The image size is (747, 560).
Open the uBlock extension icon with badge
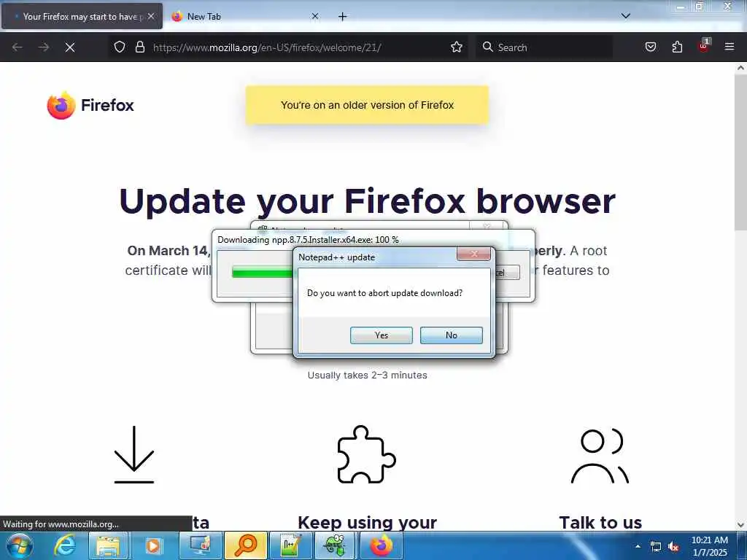[x=703, y=46]
